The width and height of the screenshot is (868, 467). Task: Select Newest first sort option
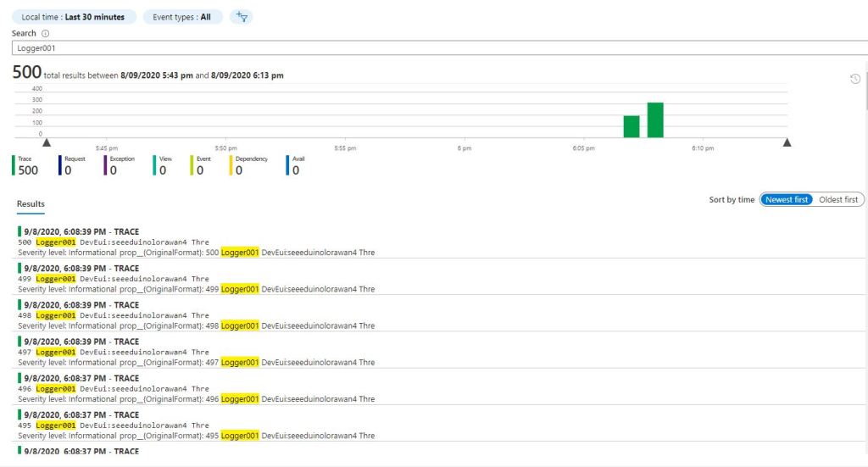click(787, 200)
